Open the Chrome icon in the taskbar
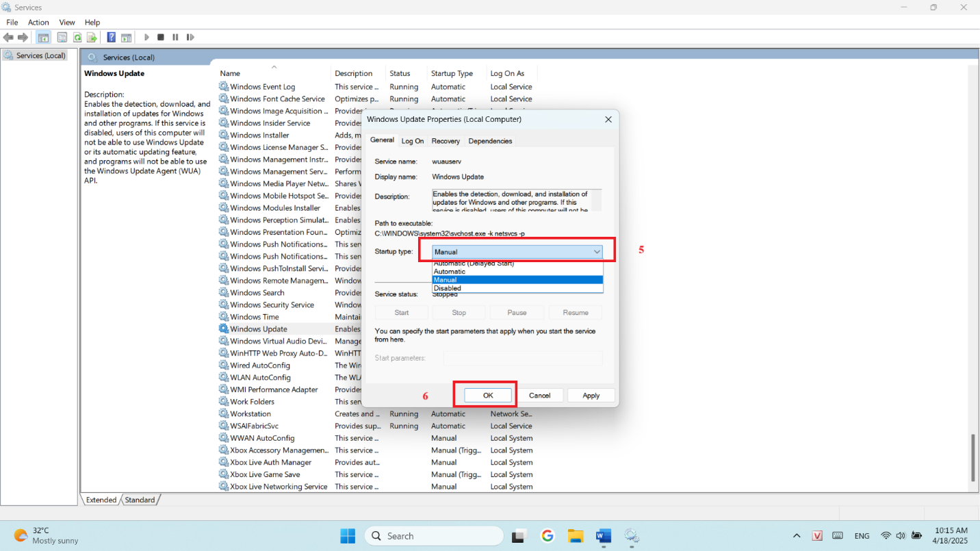This screenshot has height=551, width=980. (x=547, y=536)
